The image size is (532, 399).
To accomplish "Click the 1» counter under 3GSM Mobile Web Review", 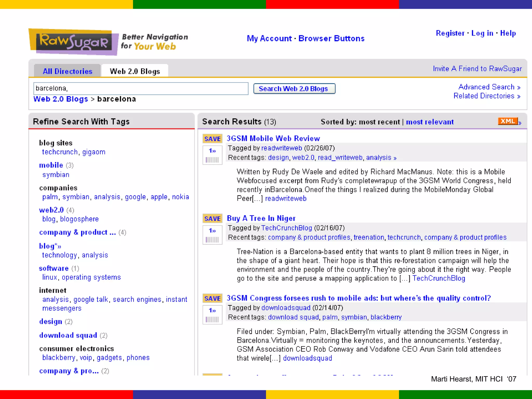I will [x=212, y=151].
